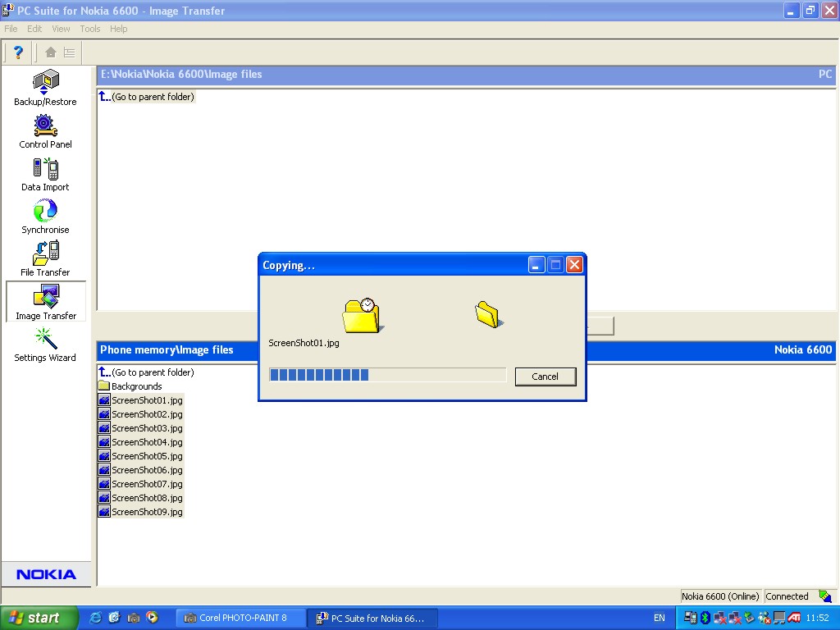Click the camera quick launch icon
The image size is (840, 630).
point(134,618)
